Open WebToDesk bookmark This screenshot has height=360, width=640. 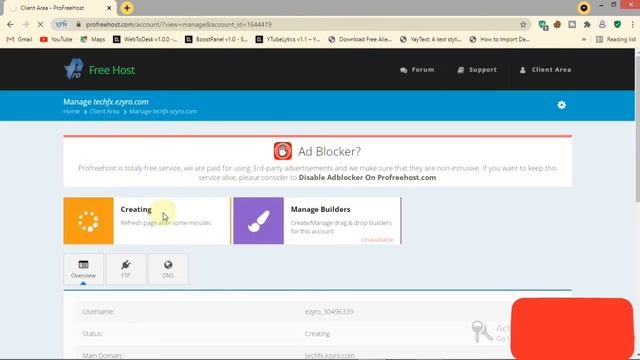click(x=145, y=39)
